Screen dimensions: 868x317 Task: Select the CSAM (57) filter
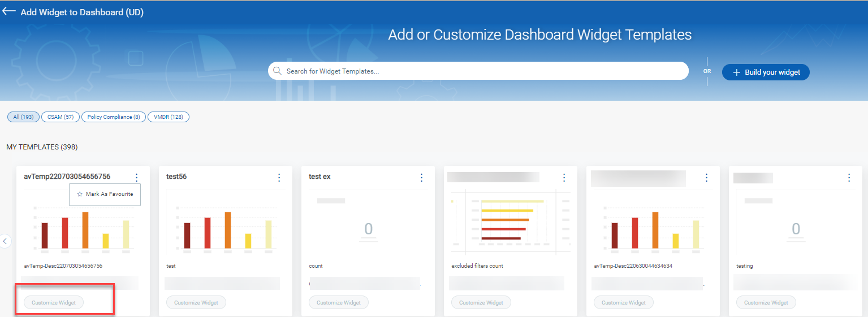[x=61, y=117]
